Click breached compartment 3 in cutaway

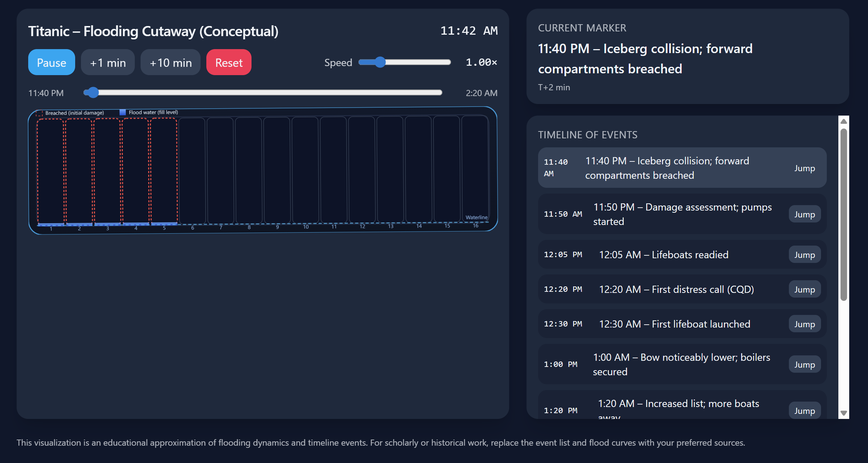[x=107, y=171]
